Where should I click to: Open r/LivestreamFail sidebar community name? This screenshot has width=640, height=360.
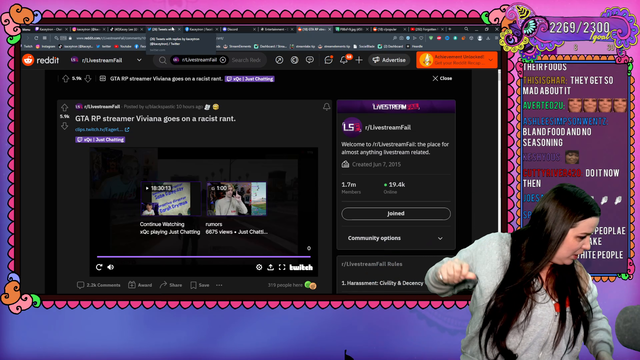388,127
